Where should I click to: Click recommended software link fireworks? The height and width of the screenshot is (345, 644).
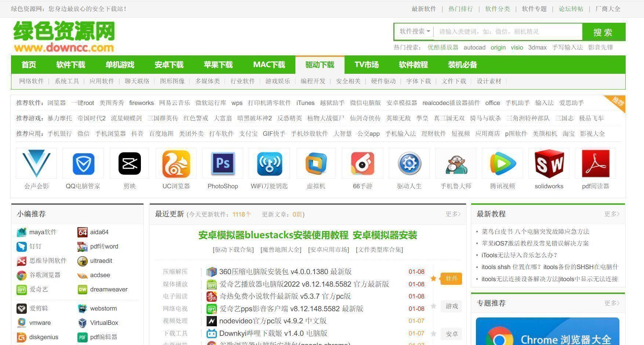pos(142,103)
